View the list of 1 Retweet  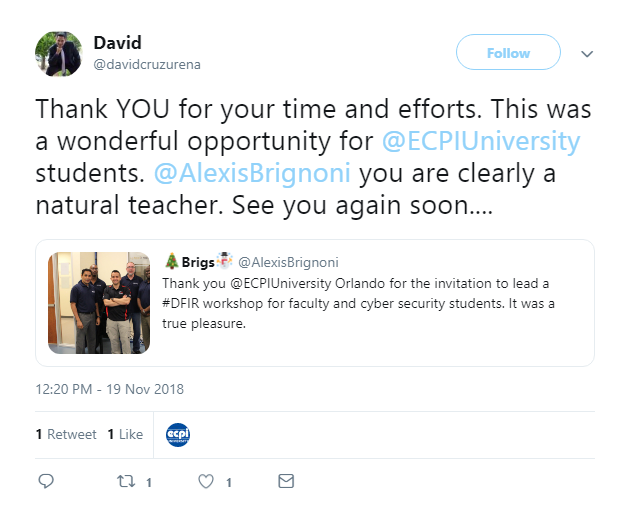point(66,434)
